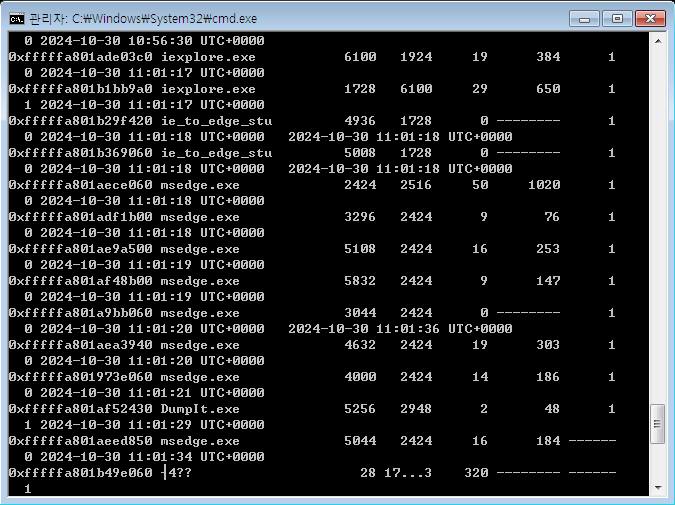Click the address 0xfffffa801aeed850
675x505 pixels.
81,441
